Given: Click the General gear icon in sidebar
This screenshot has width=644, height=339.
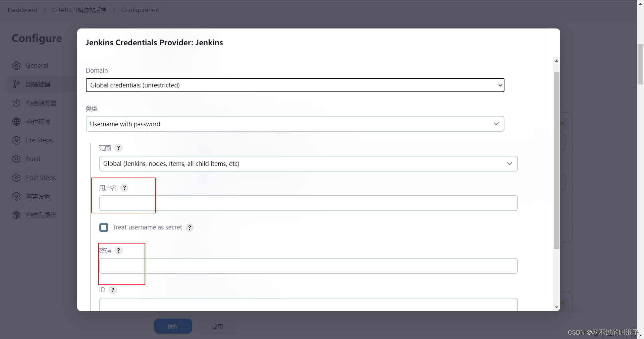Looking at the screenshot, I should point(16,66).
